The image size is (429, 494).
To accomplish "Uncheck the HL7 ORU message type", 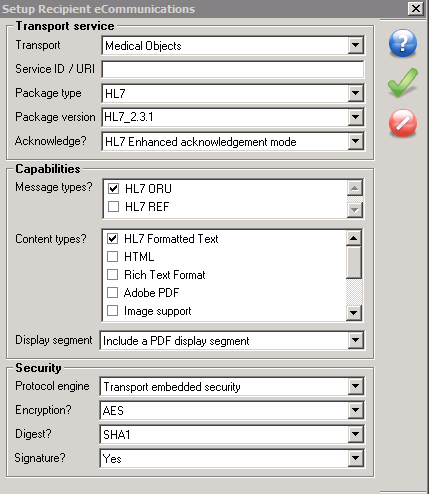I will click(113, 188).
